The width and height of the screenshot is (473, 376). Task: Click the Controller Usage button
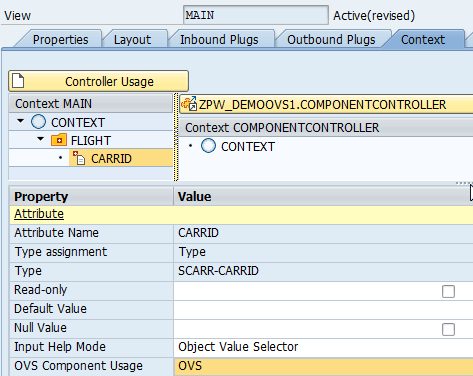[98, 81]
